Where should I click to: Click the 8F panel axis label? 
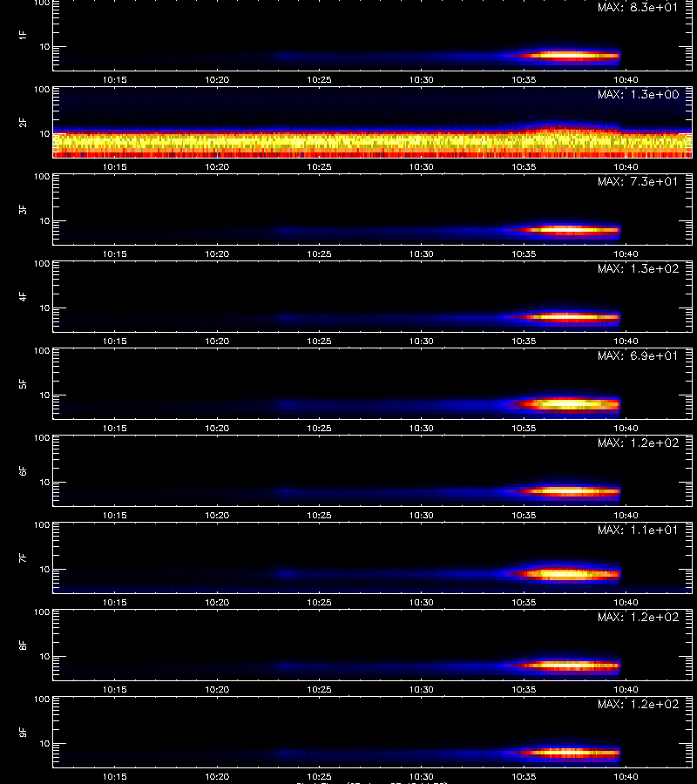[x=23, y=645]
